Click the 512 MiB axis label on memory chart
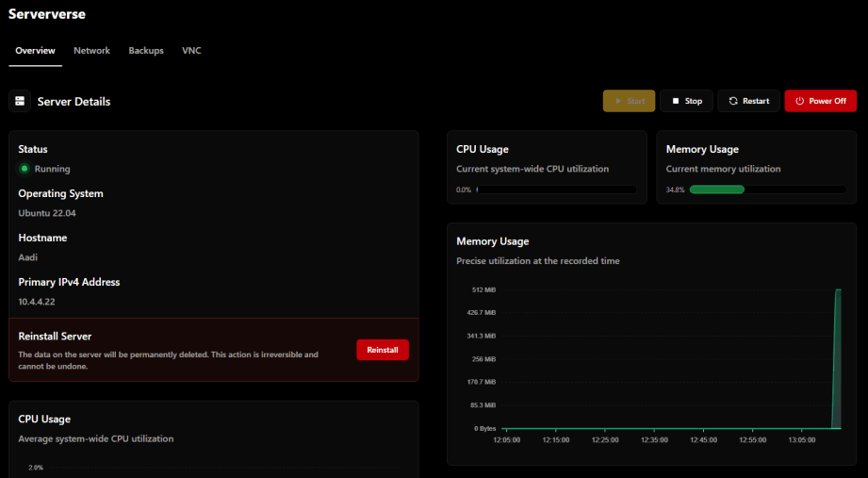The image size is (868, 478). click(x=483, y=289)
